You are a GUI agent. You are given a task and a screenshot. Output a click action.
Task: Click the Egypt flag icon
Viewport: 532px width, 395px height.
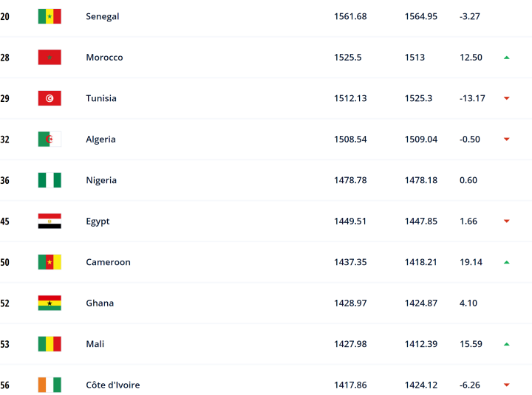coord(50,221)
